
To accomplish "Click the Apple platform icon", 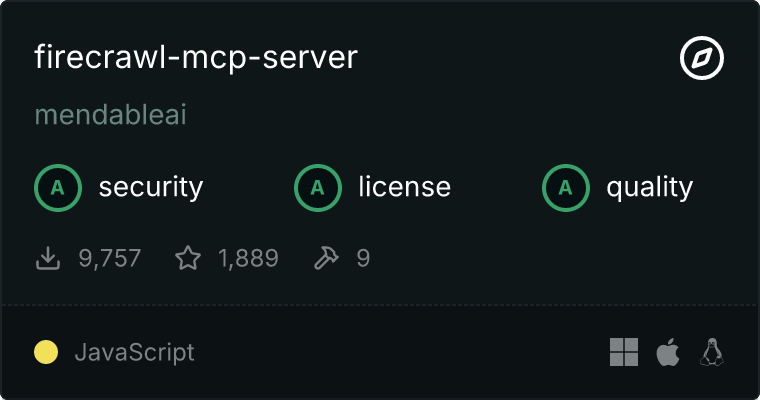I will pos(668,352).
